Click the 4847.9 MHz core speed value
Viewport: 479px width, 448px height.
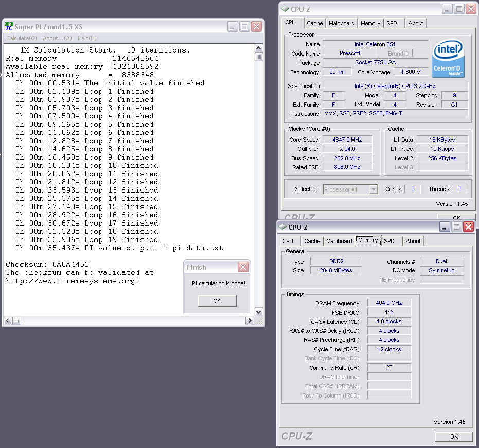(x=347, y=140)
